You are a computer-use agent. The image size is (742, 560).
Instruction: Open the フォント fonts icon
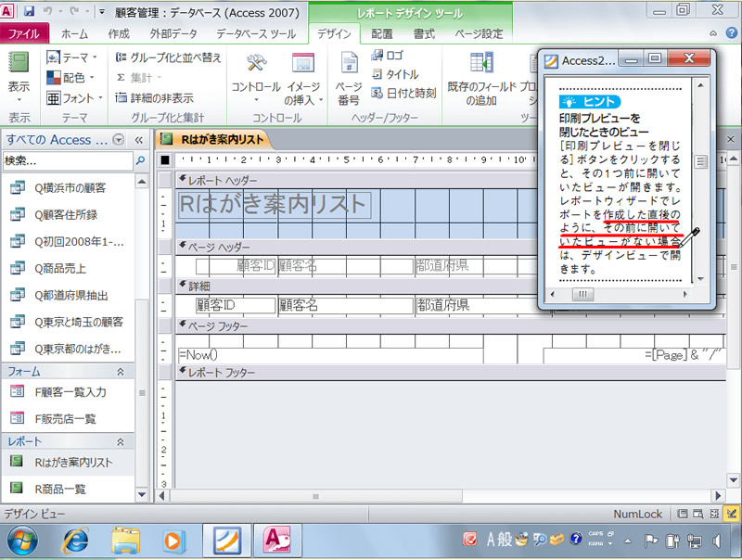tap(53, 98)
